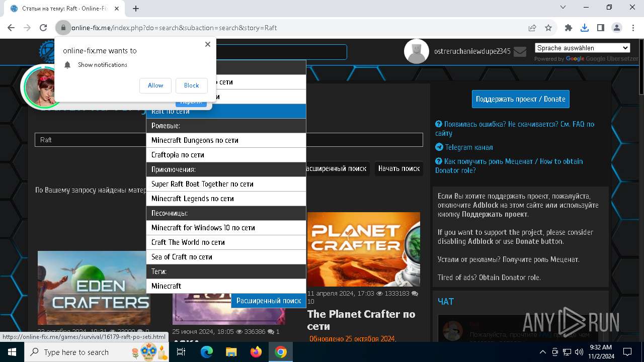This screenshot has height=362, width=644.
Task: Click the Начать поиск button
Action: (x=399, y=169)
